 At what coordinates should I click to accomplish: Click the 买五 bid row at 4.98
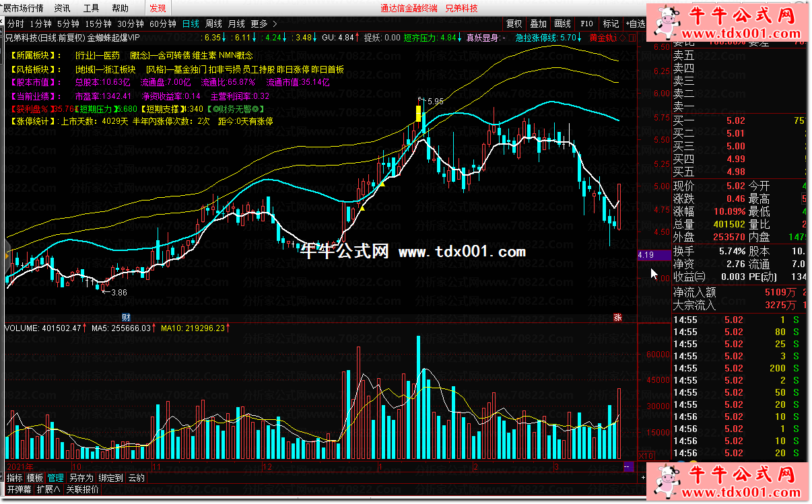tap(739, 172)
